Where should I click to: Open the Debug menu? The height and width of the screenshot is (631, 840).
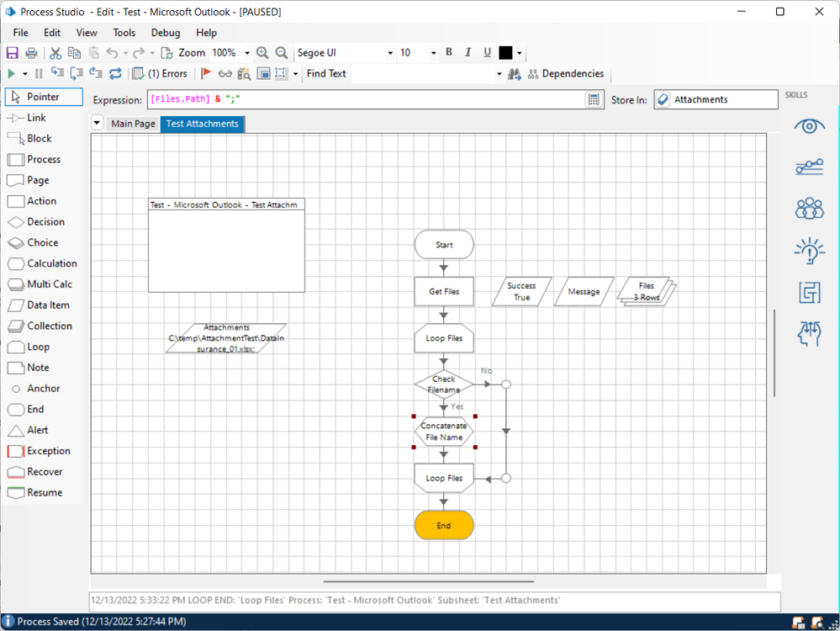click(166, 33)
